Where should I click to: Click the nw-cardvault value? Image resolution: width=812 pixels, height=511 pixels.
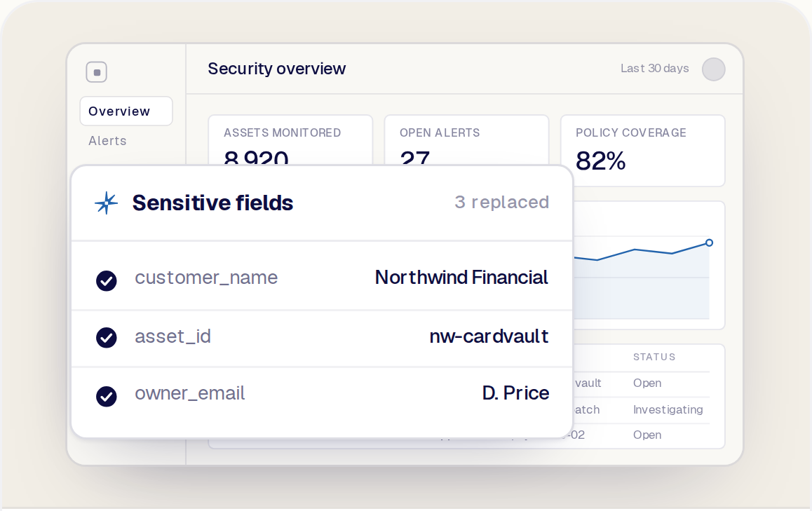click(489, 336)
